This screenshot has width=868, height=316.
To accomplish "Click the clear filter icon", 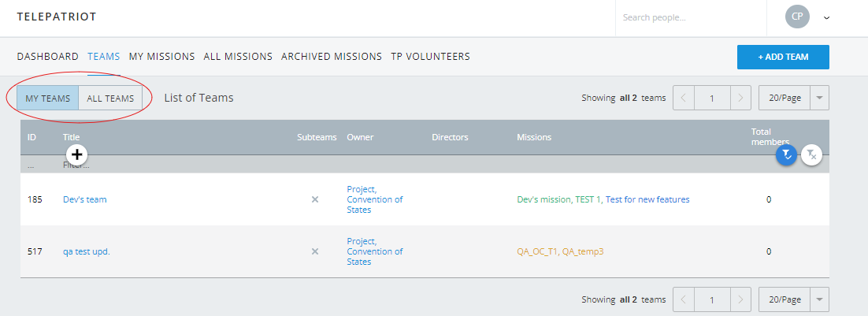I will click(x=811, y=155).
